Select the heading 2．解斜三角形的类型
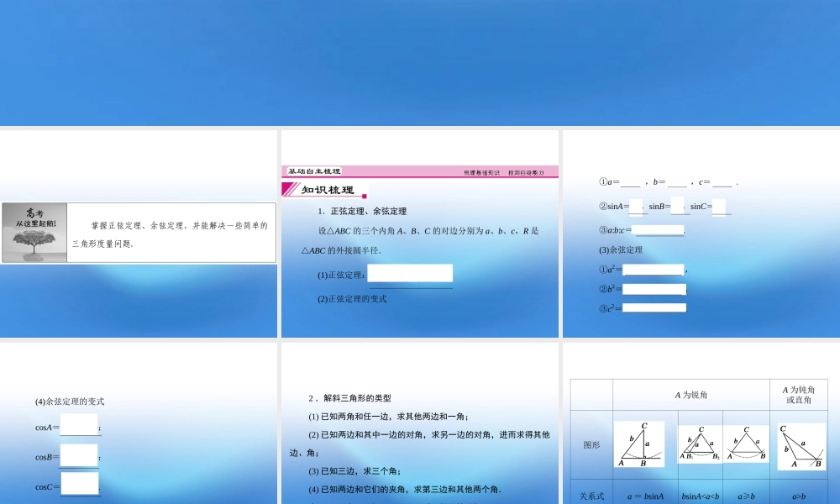This screenshot has height=504, width=840. (349, 398)
